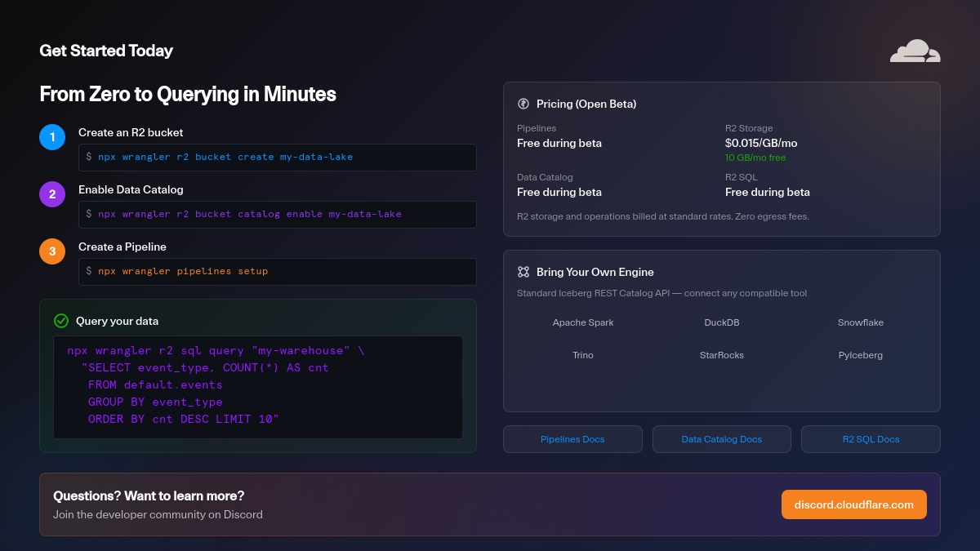The width and height of the screenshot is (980, 551).
Task: Open the Data Catalog Docs link
Action: (x=721, y=439)
